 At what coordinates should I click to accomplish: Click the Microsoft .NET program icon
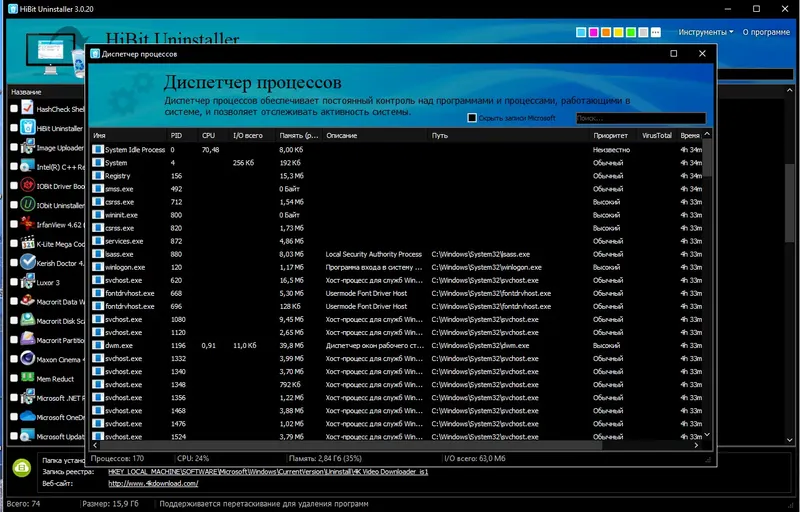(x=28, y=397)
